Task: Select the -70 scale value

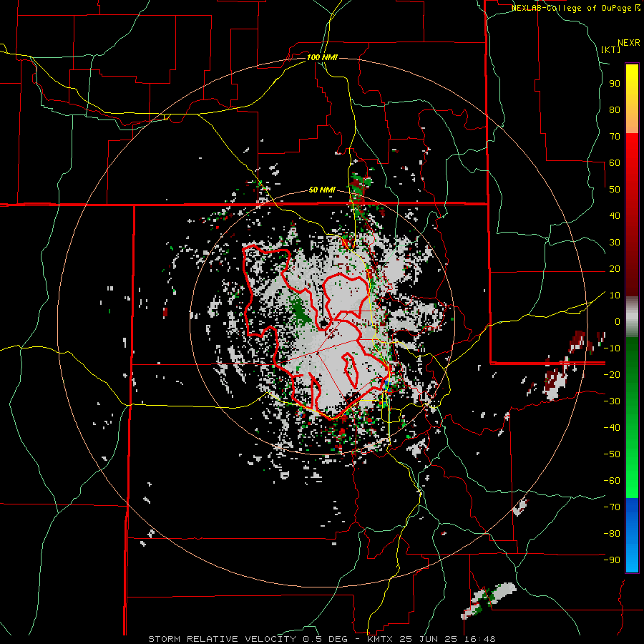Action: 612,507
